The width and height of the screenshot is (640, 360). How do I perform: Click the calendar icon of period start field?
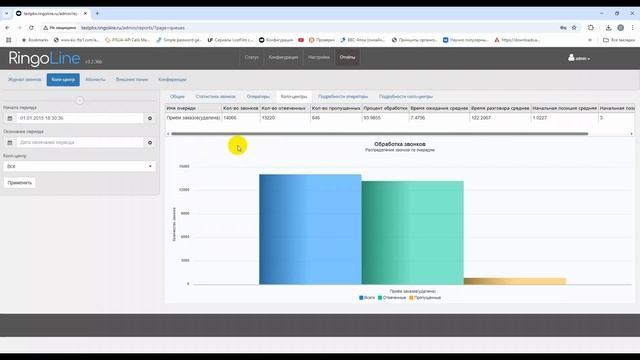click(10, 118)
